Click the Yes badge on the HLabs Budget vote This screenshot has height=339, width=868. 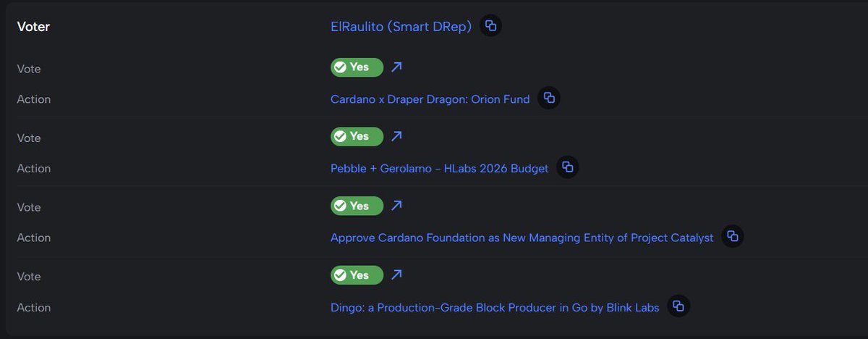[x=357, y=136]
